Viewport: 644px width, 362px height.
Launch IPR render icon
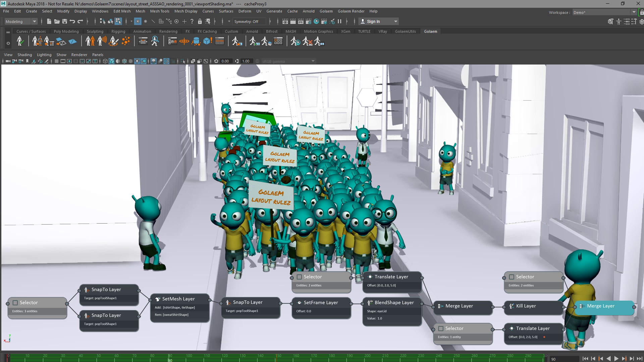coord(301,21)
